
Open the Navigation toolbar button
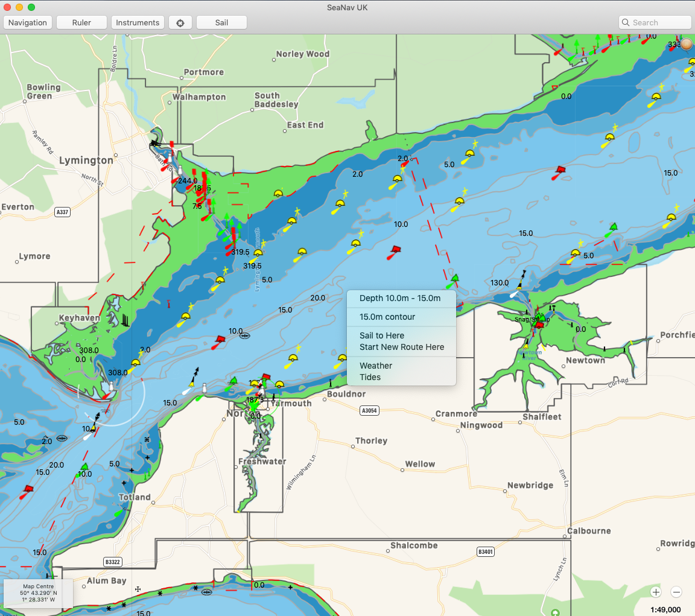coord(28,23)
